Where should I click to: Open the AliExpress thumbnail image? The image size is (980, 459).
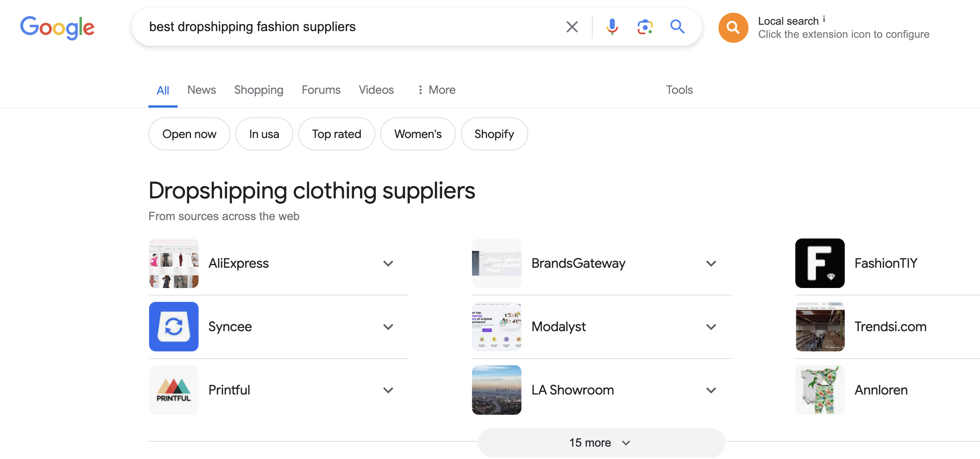pyautogui.click(x=173, y=263)
